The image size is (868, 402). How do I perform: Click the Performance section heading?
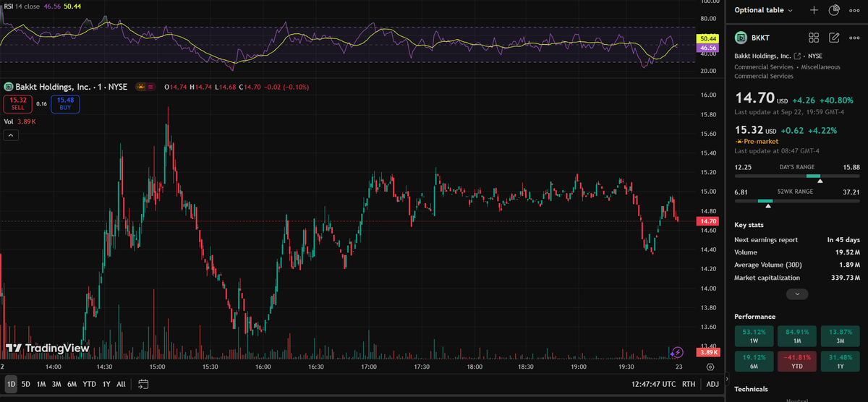pyautogui.click(x=755, y=317)
